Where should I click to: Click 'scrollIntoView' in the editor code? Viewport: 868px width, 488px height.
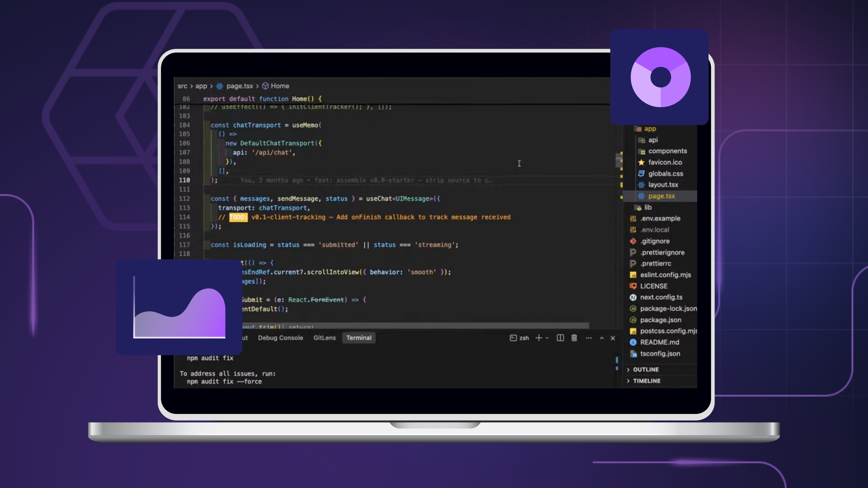click(333, 272)
